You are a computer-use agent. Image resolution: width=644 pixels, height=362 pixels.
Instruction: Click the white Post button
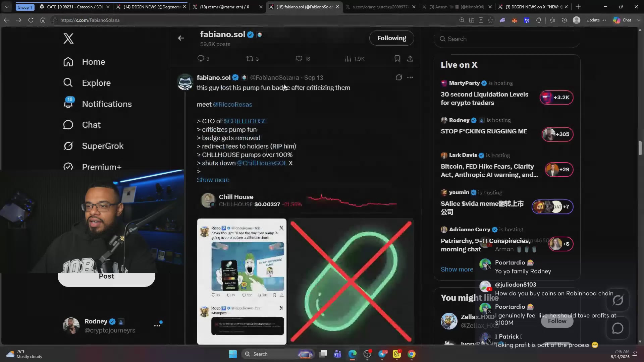106,278
